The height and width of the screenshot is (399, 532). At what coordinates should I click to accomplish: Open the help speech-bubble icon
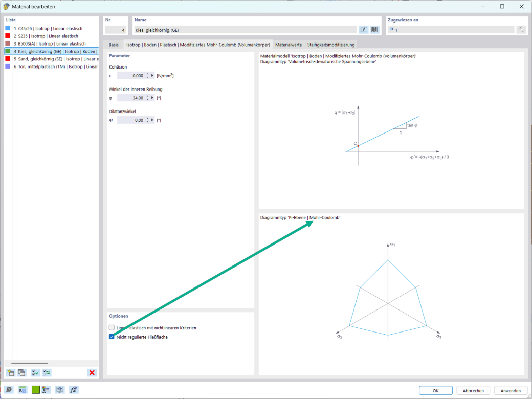click(9, 390)
